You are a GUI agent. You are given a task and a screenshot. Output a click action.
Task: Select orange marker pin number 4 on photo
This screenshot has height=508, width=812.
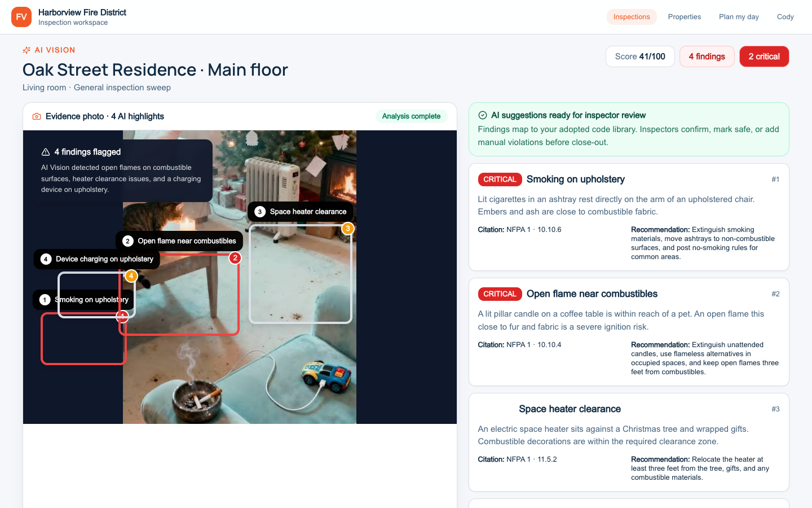[x=131, y=276]
